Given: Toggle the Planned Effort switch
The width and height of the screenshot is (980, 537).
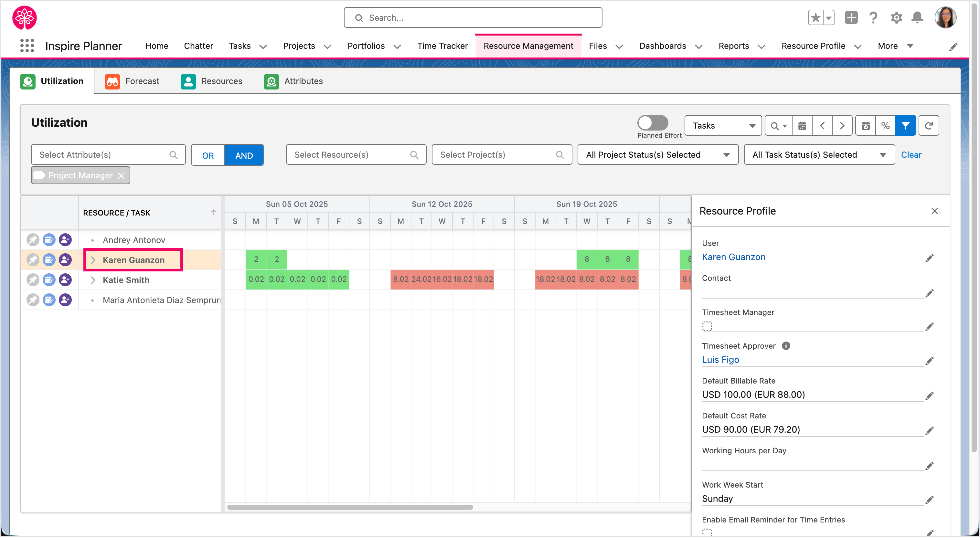Looking at the screenshot, I should [653, 123].
